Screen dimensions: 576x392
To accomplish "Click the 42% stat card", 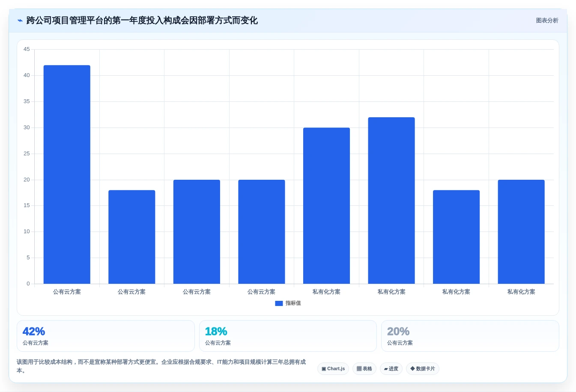I will point(106,336).
